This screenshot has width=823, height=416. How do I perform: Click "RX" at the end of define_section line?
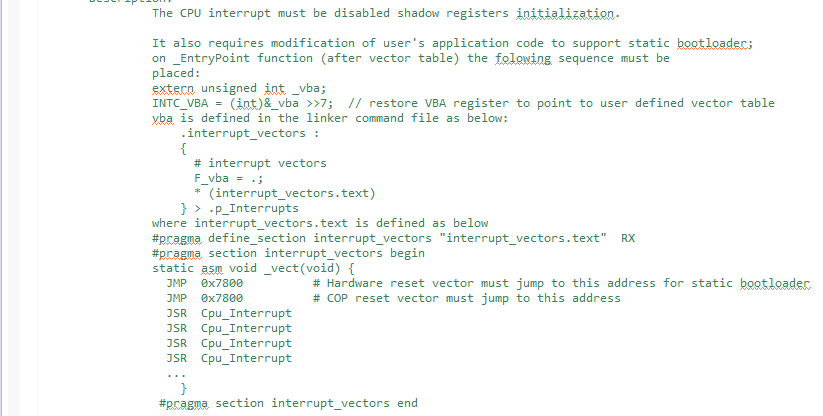tap(628, 238)
